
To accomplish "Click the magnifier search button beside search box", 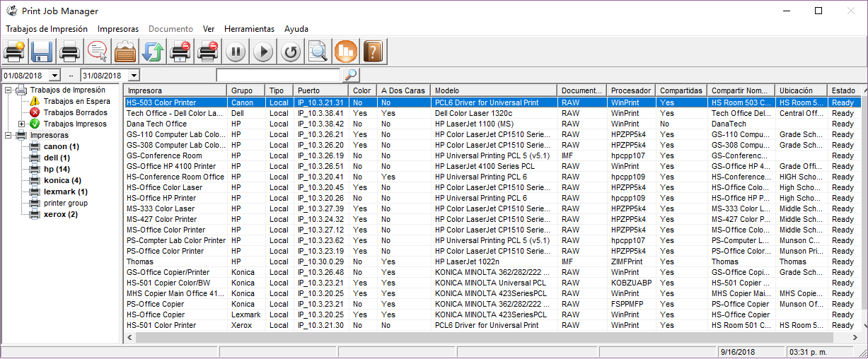I will click(x=350, y=75).
